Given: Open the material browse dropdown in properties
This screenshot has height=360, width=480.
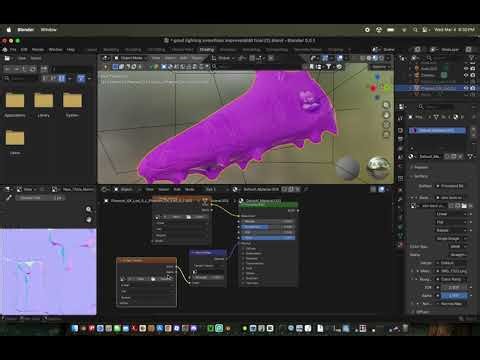Looking at the screenshot, I should coord(411,156).
